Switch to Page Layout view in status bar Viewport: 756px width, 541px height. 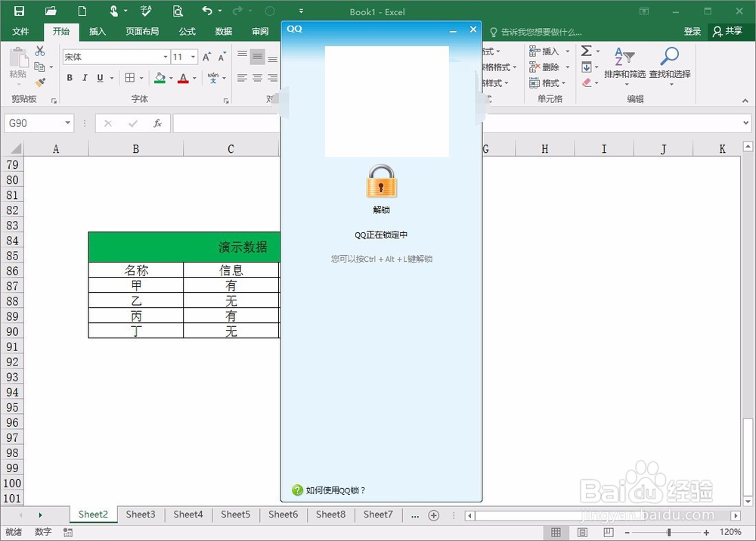pos(582,532)
